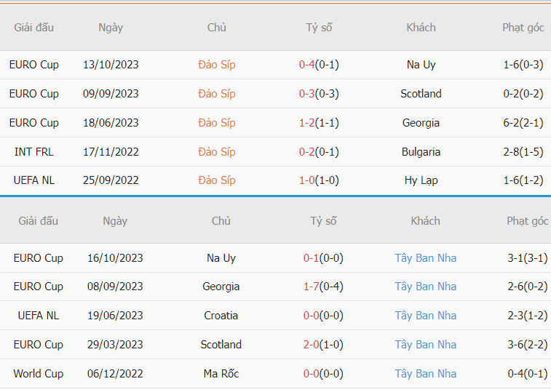Open corner stats 6-2(2-1) for Georgia match

(x=523, y=123)
